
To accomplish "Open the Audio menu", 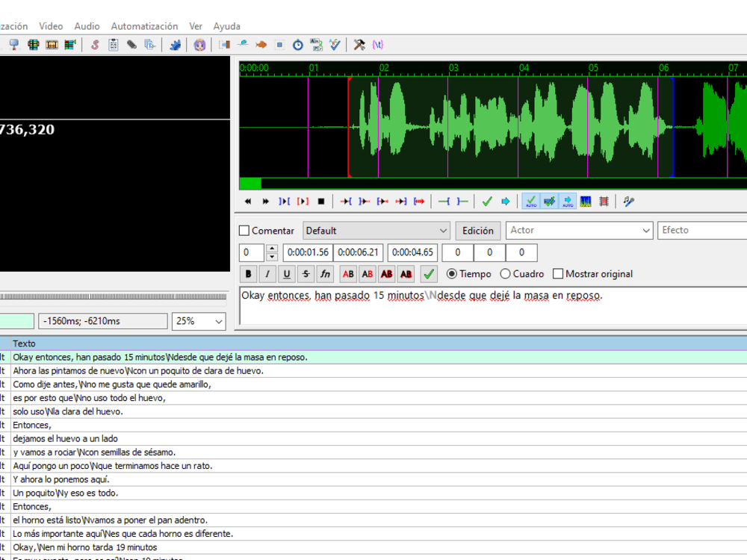I will pos(87,26).
